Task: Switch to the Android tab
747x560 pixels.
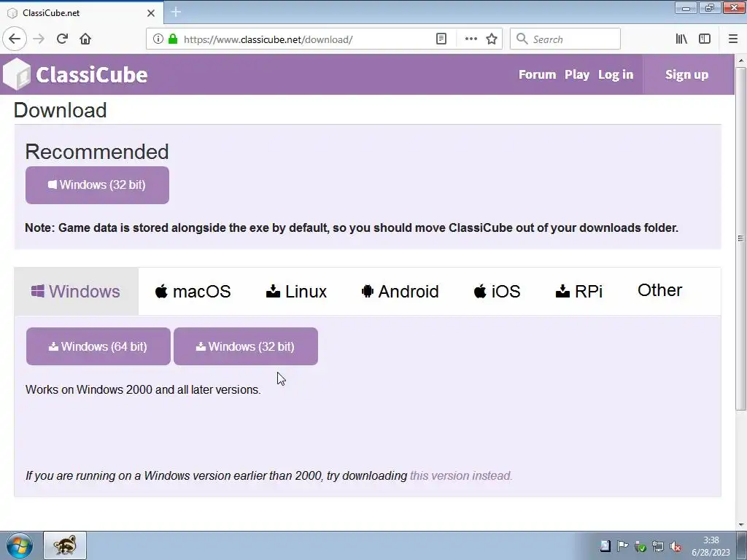Action: point(400,291)
